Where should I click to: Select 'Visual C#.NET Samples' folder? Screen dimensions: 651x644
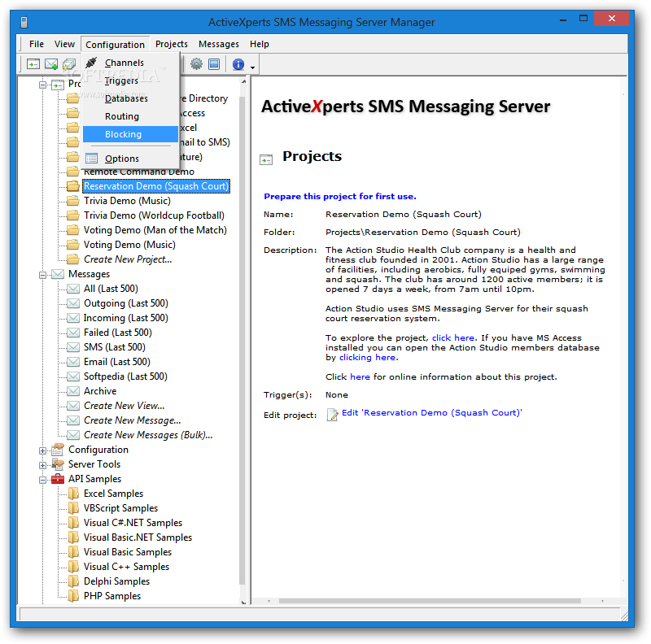coord(133,522)
